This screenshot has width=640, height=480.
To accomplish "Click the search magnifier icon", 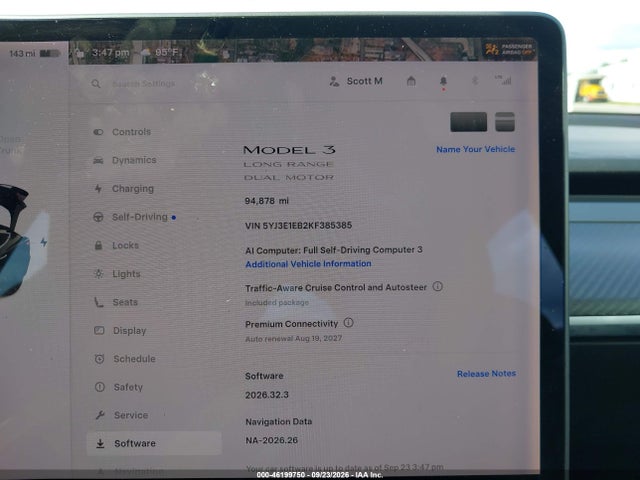I will tap(96, 84).
